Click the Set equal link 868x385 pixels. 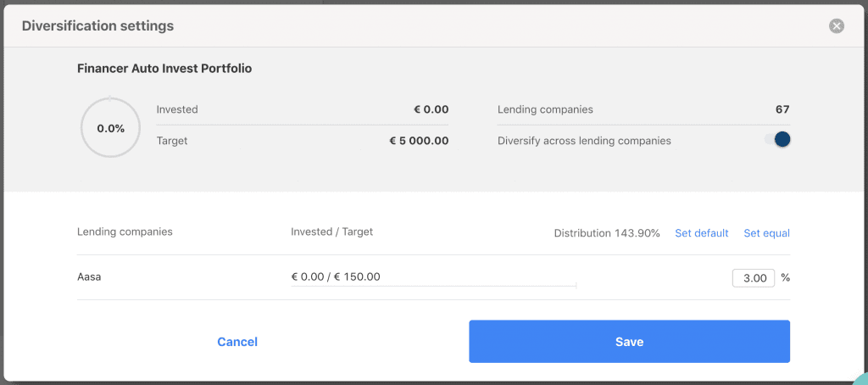pos(766,233)
